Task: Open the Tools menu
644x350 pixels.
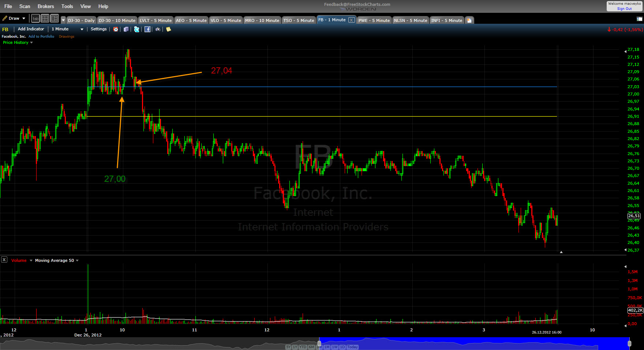Action: [x=67, y=6]
